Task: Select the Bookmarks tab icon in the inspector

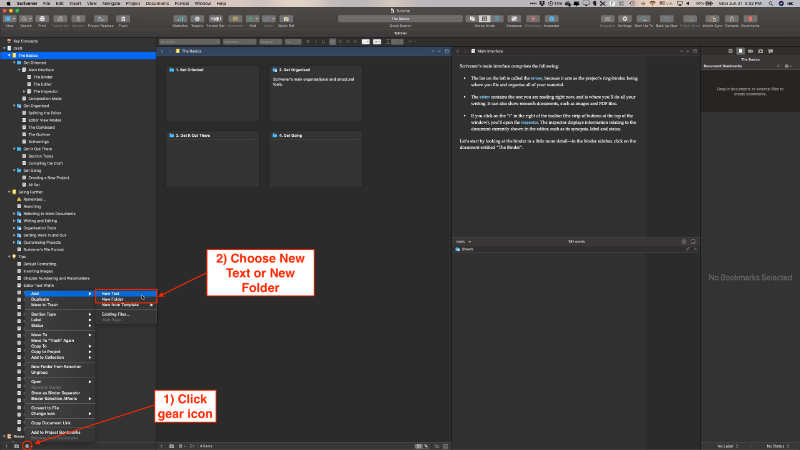Action: [740, 51]
